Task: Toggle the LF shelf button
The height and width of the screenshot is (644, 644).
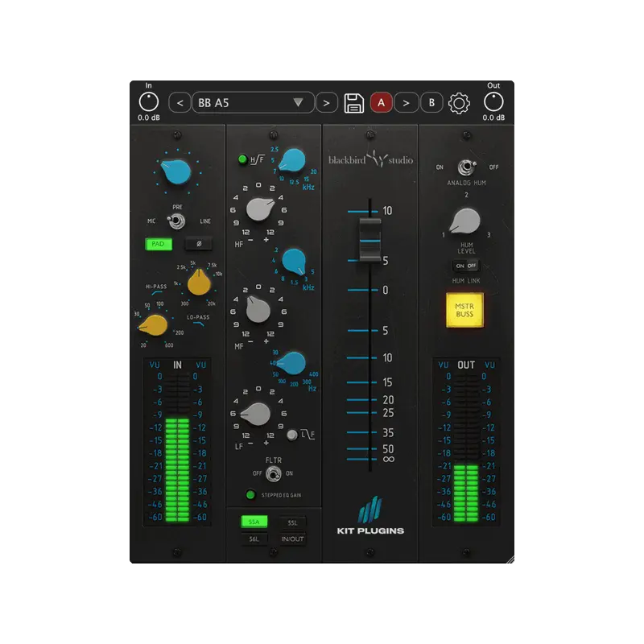Action: (292, 435)
